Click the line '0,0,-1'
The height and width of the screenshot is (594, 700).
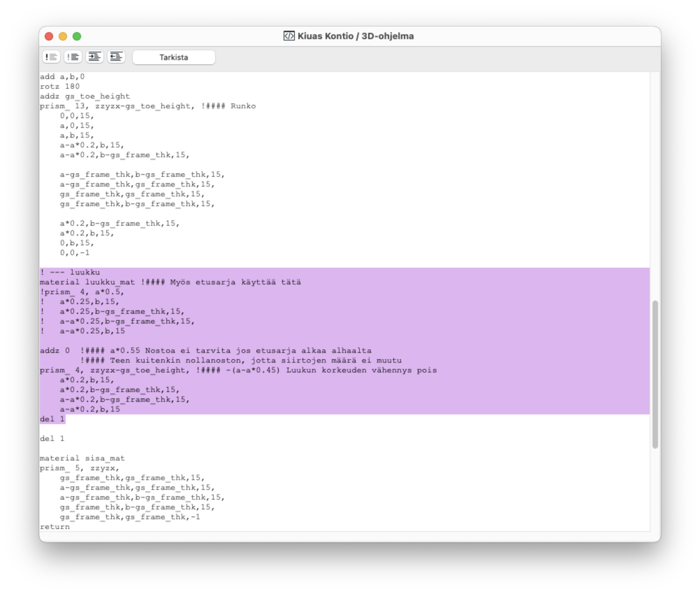coord(75,253)
